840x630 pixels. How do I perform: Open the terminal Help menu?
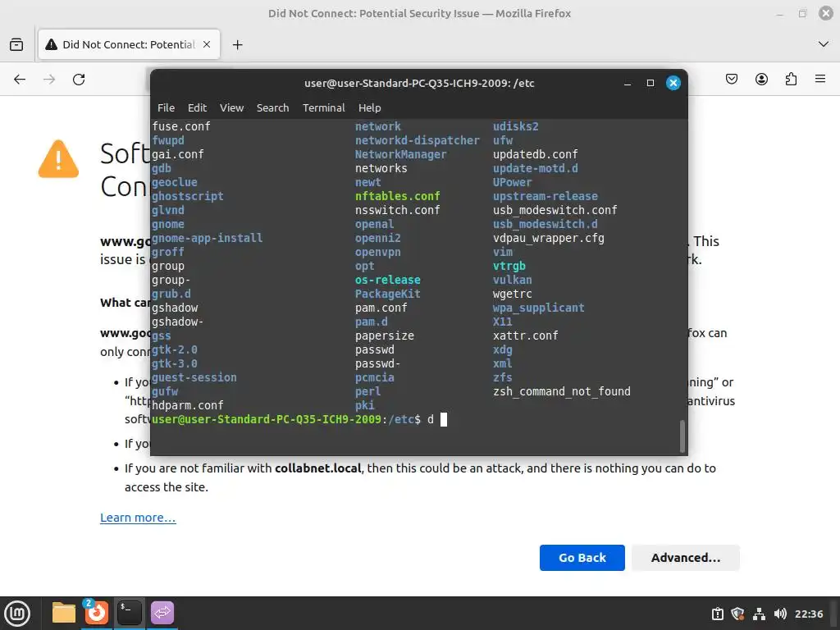(x=370, y=107)
